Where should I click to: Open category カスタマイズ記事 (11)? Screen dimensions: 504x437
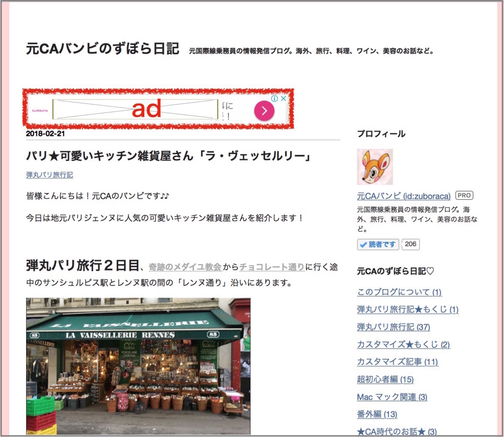(x=397, y=362)
